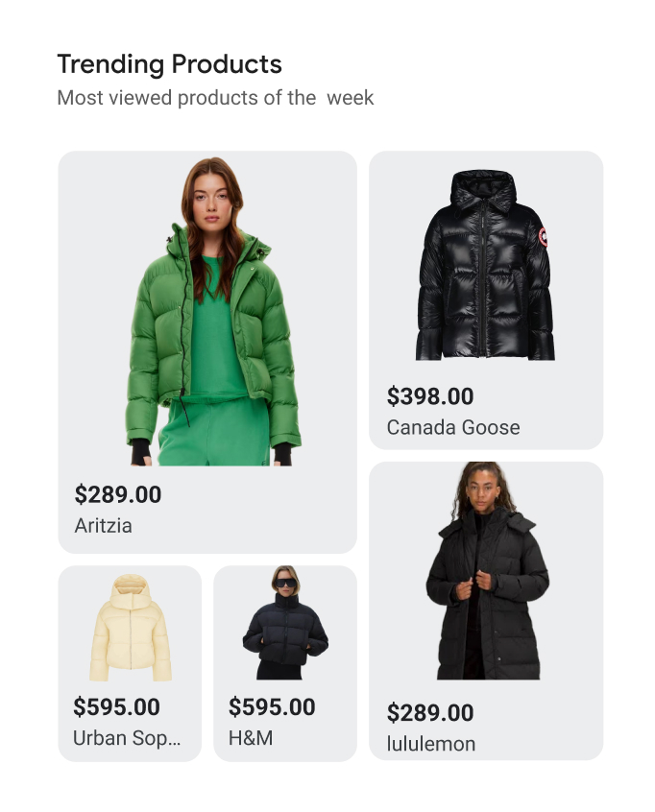
Task: Click the $289.00 price under Aritzia jacket
Action: click(118, 494)
